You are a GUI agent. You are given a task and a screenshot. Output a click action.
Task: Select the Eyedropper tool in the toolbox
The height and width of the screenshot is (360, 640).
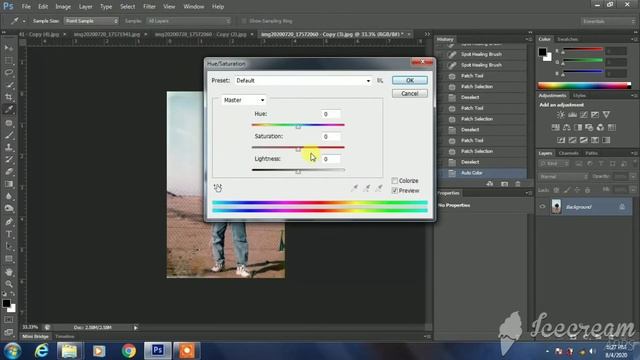point(9,109)
